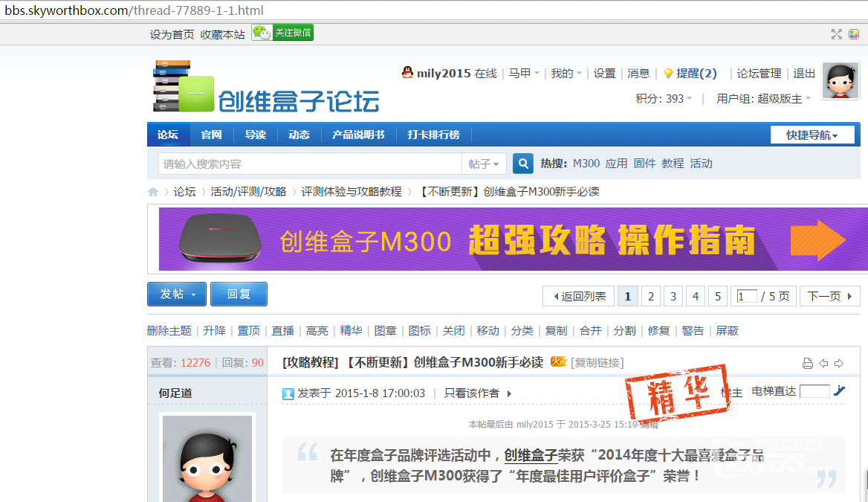Select the 打卡排行榜 nav tab
The image size is (868, 502).
tap(433, 135)
